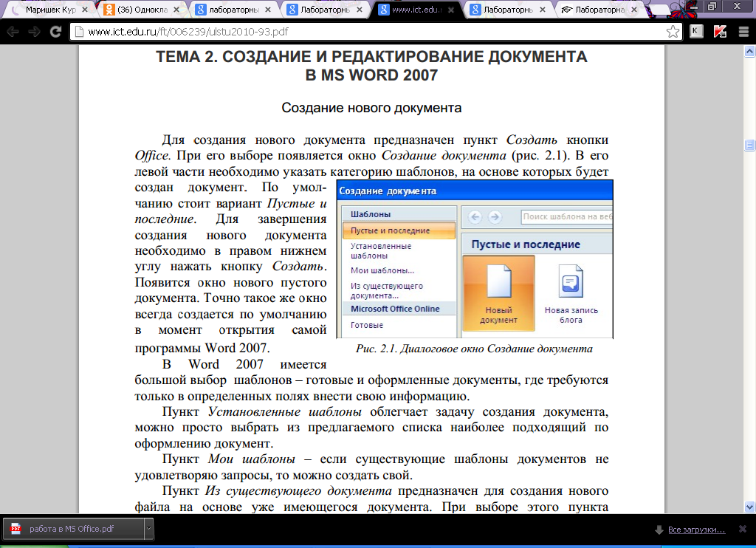Click the browser Forward arrow
Viewport: 756px width, 548px height.
[34, 32]
